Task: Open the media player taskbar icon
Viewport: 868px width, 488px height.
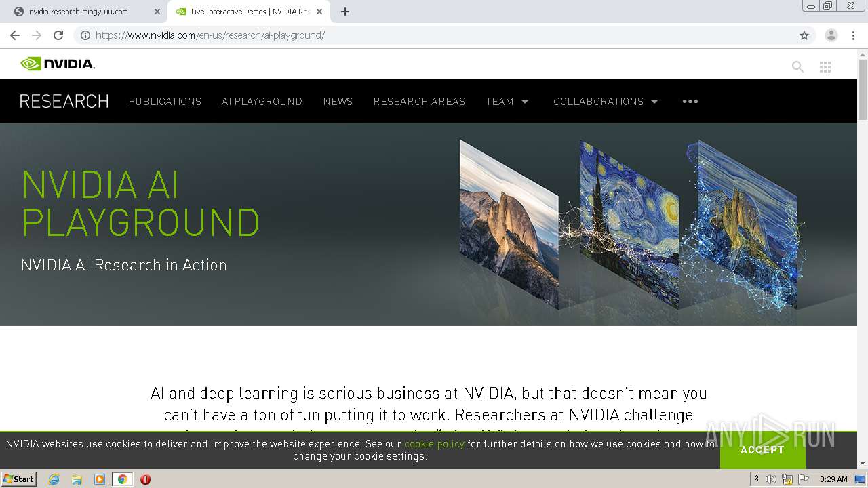Action: (x=100, y=479)
